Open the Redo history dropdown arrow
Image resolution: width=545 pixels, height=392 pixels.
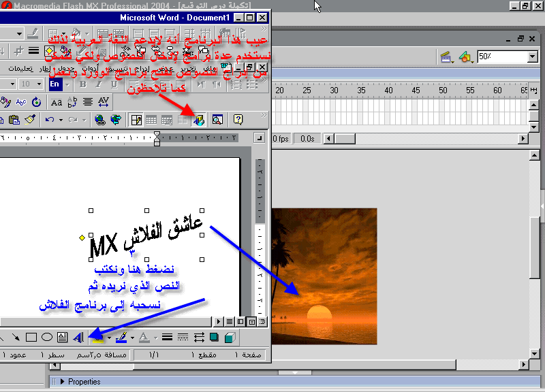point(84,120)
